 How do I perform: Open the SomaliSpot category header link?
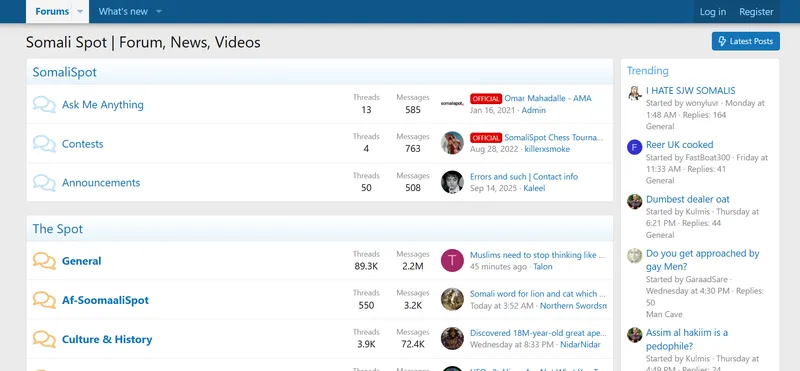(64, 72)
